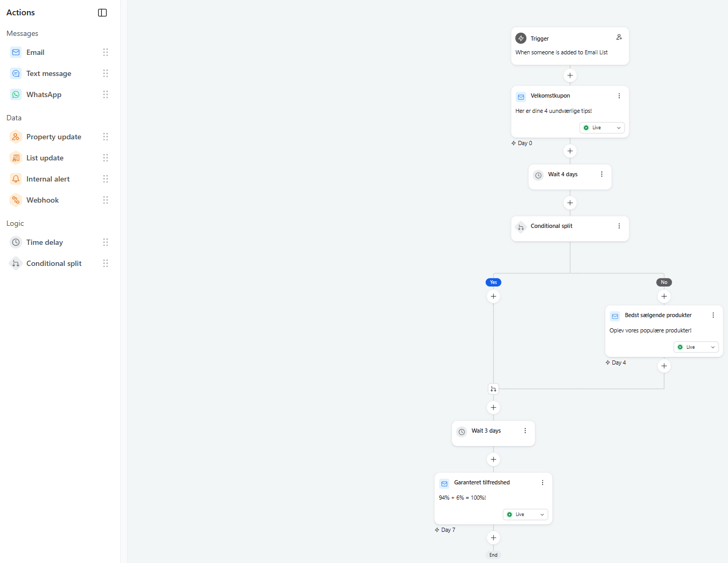
Task: Click the person icon on Trigger card
Action: (619, 37)
